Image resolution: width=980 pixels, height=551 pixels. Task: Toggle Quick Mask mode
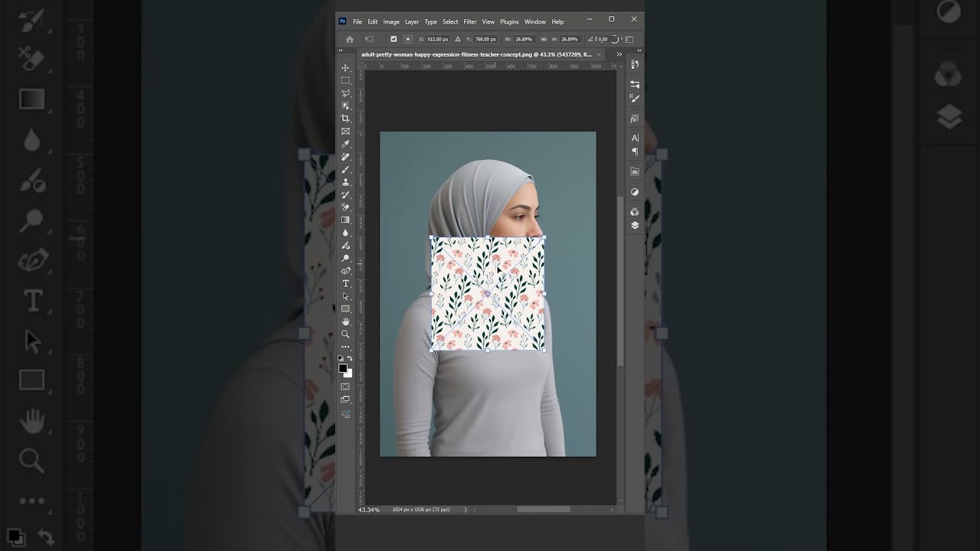345,386
